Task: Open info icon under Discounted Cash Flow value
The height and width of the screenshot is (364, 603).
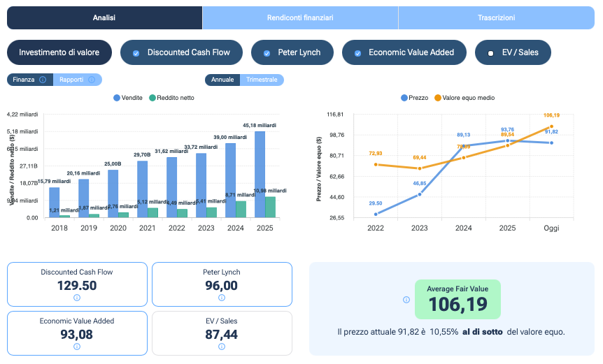Action: (77, 298)
